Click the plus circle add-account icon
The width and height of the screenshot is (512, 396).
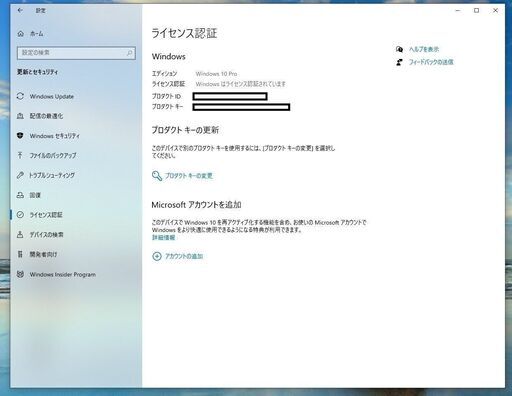[x=157, y=256]
